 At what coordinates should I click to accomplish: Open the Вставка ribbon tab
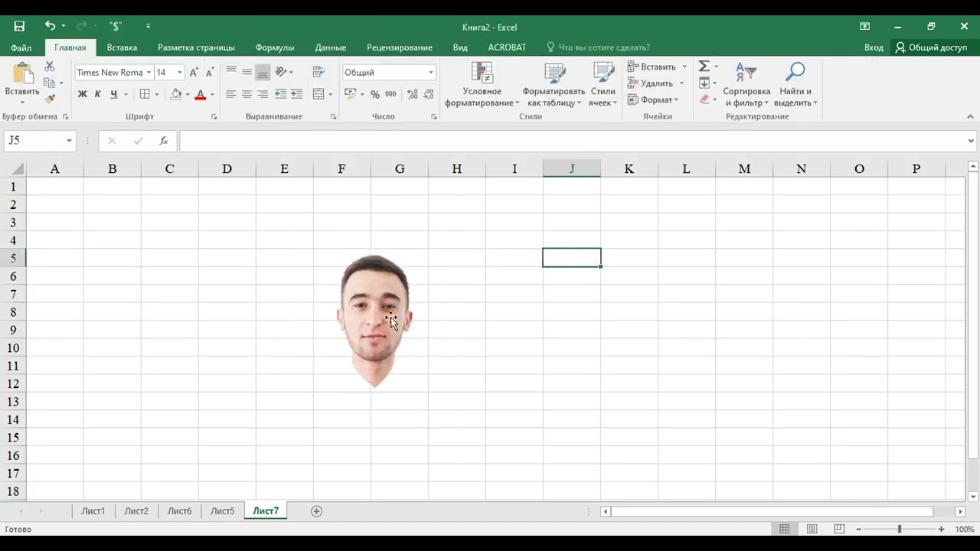[x=122, y=47]
